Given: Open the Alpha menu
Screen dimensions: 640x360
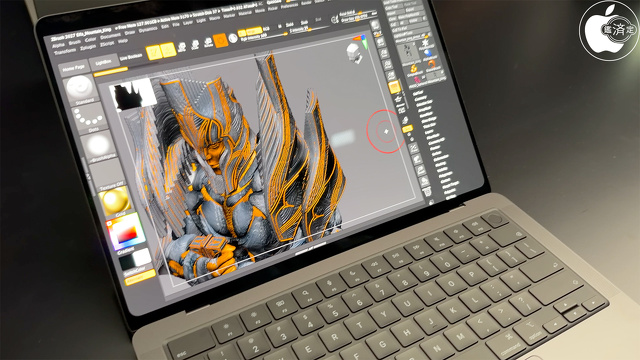Looking at the screenshot, I should pyautogui.click(x=58, y=46).
